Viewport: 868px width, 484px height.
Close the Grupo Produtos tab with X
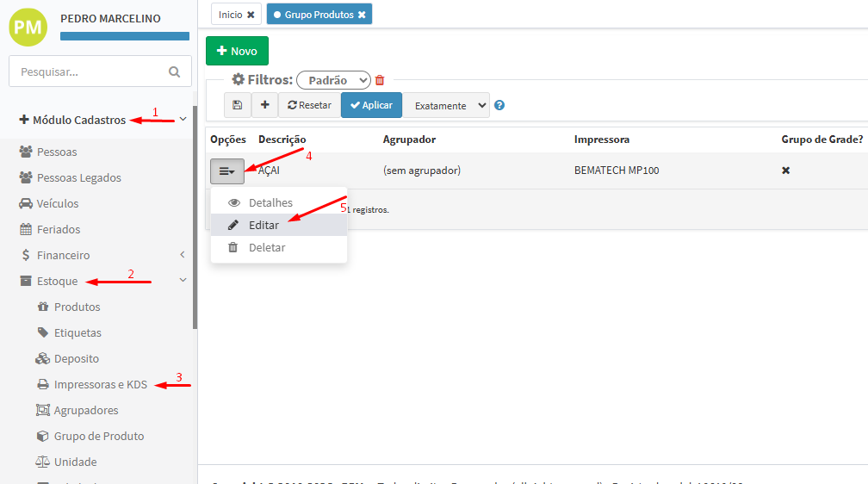pyautogui.click(x=362, y=15)
